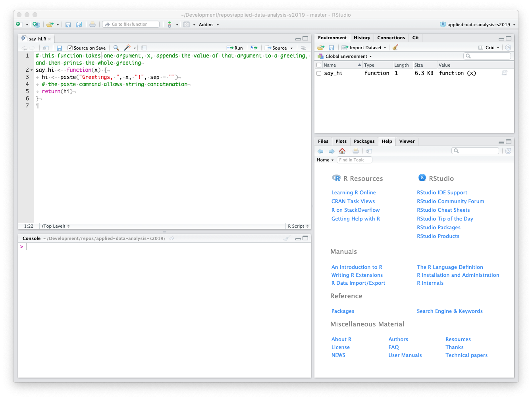Click the re-run previous code icon
The image size is (532, 399).
coord(254,48)
